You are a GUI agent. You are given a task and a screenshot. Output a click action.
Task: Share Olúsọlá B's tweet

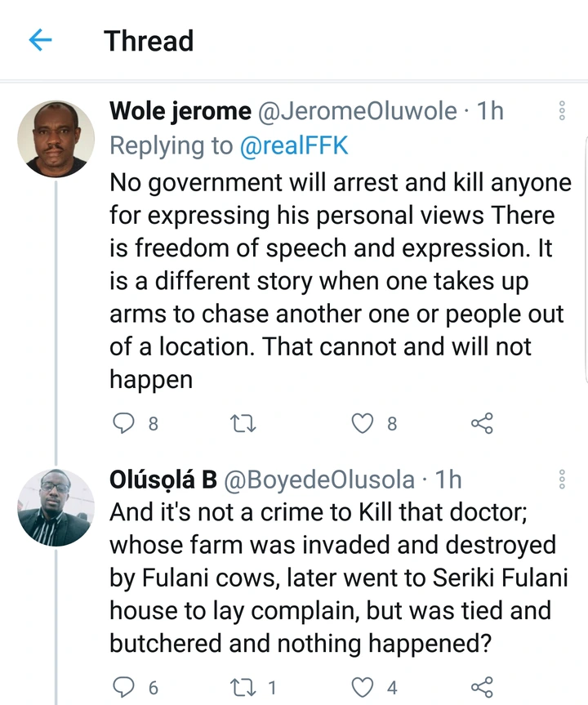482,688
